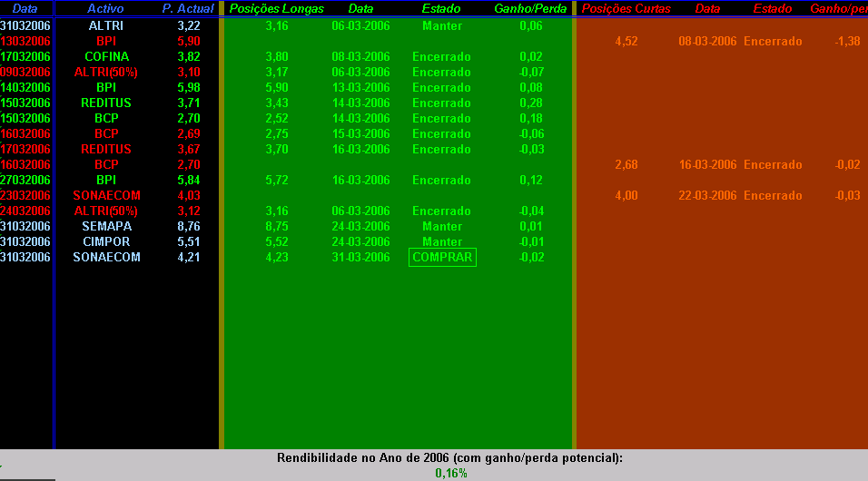The height and width of the screenshot is (481, 868).
Task: Select the Rendibilidade no Ano de 2006 label
Action: point(449,457)
